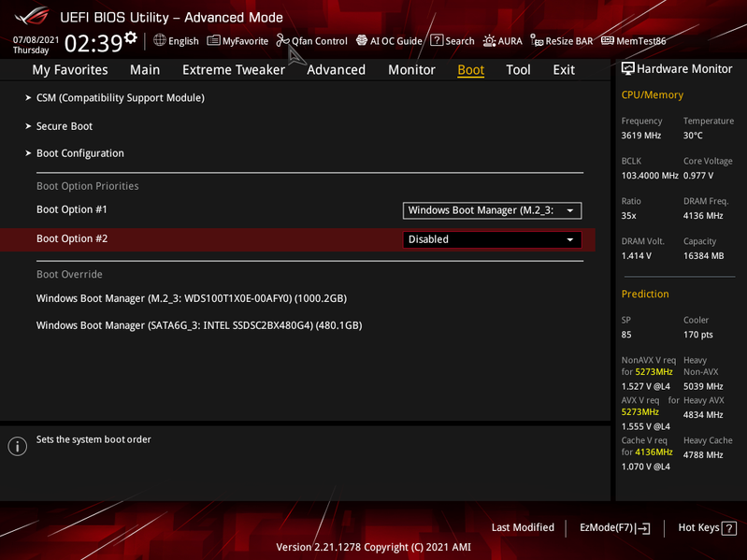Open the Extreme Tweaker tab
747x560 pixels.
pos(234,70)
